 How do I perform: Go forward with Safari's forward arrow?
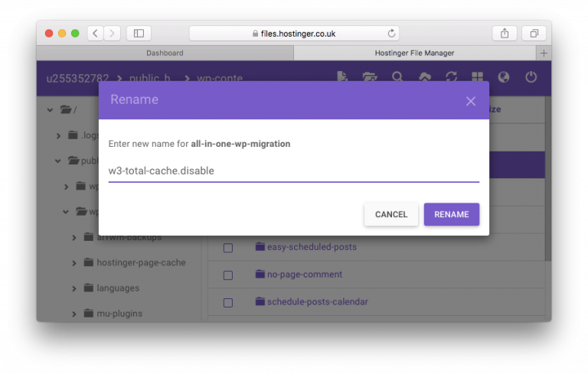tap(112, 34)
